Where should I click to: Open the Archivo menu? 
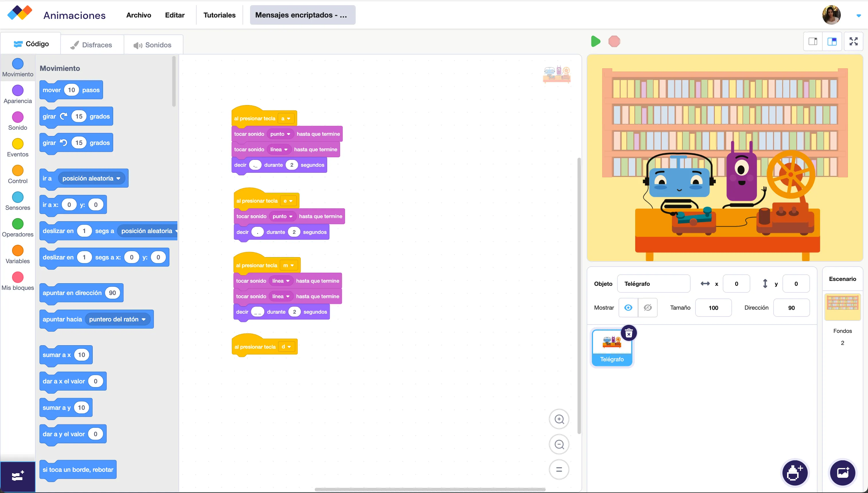coord(139,15)
